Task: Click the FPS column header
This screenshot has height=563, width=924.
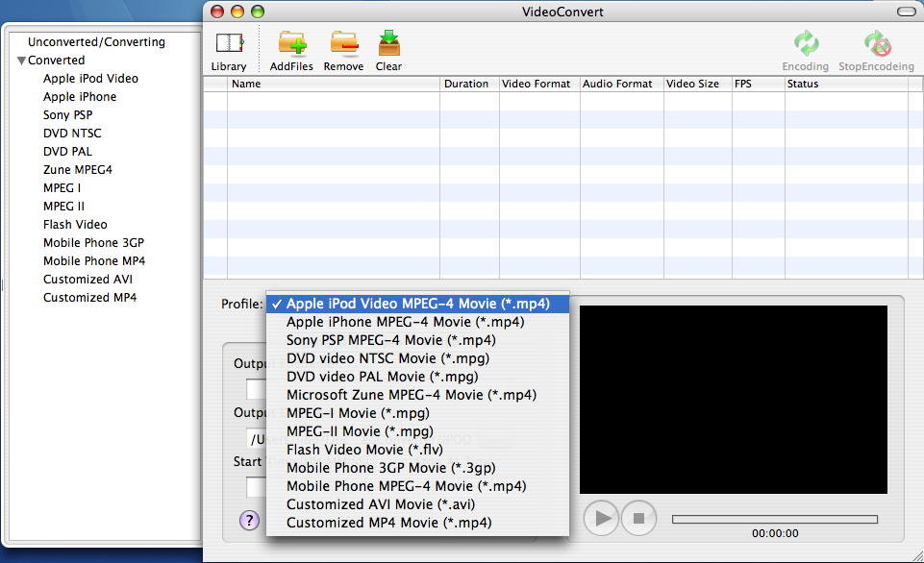Action: 759,84
